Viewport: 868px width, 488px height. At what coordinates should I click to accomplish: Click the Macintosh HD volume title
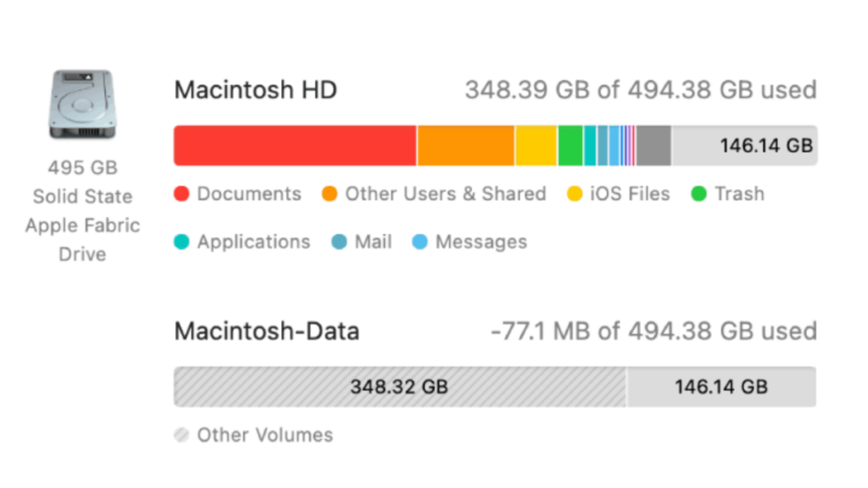pos(255,90)
